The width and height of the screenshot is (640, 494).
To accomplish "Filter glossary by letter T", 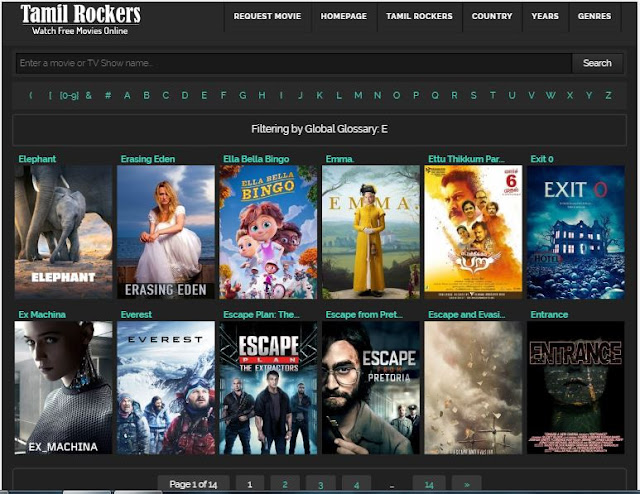I will click(x=493, y=96).
